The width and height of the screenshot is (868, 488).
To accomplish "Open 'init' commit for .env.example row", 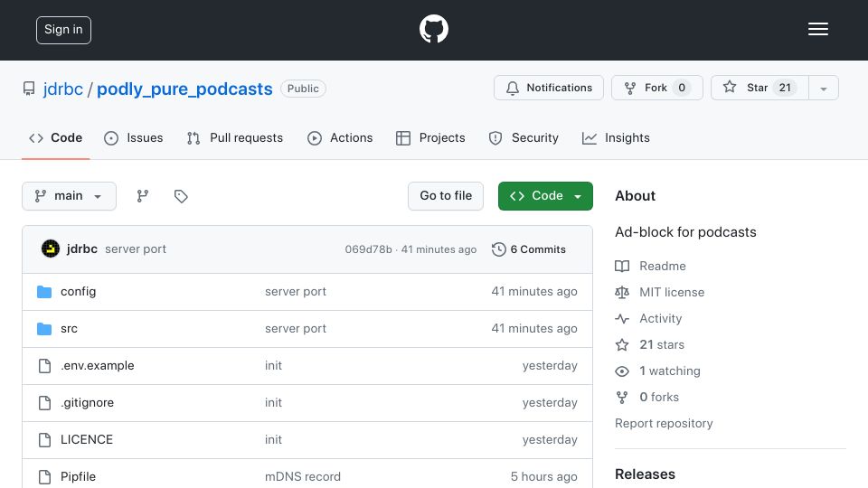I will pyautogui.click(x=273, y=366).
